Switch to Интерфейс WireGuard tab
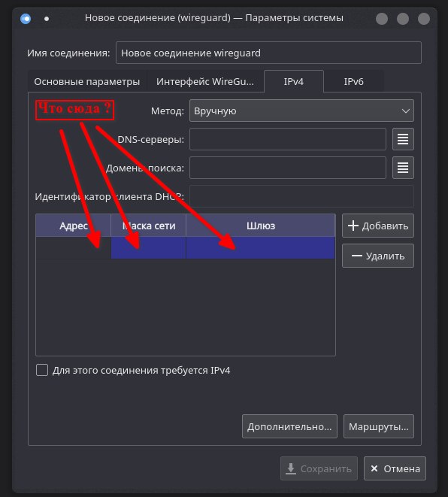Screen dimensions: 448x497 pos(205,82)
